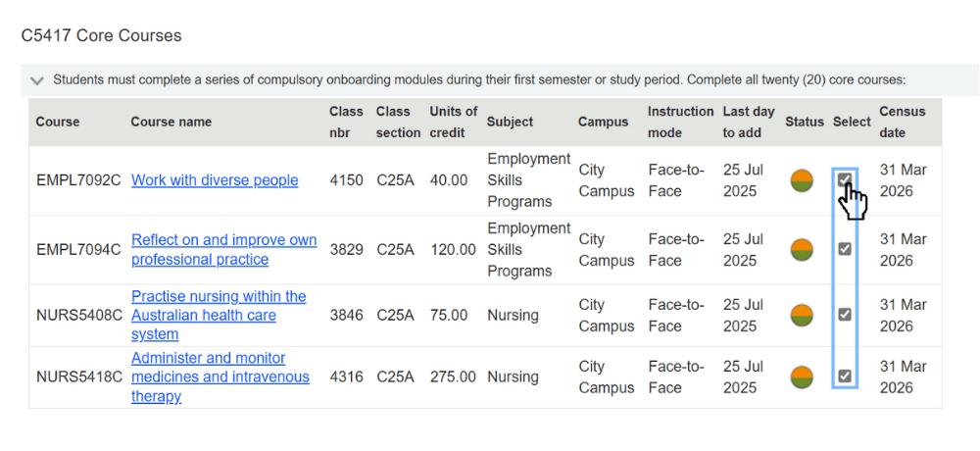Toggle the select checkbox for EMPL7094C

[x=844, y=249]
